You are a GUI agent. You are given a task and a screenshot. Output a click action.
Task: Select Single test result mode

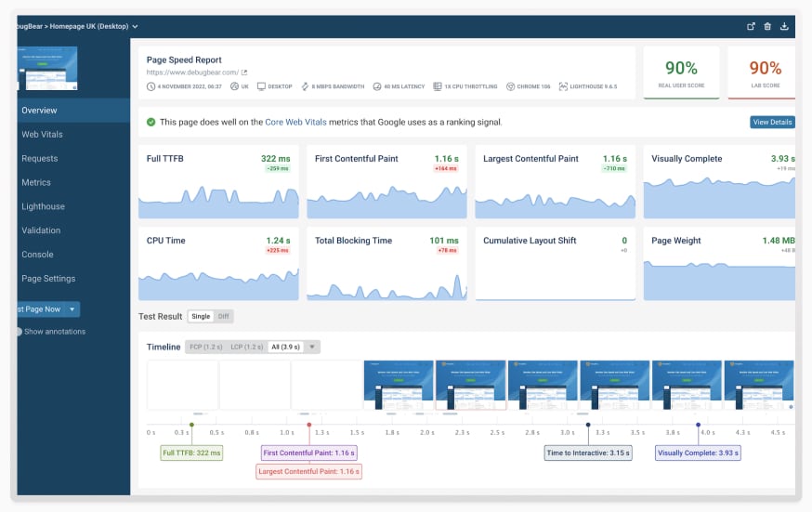[200, 316]
